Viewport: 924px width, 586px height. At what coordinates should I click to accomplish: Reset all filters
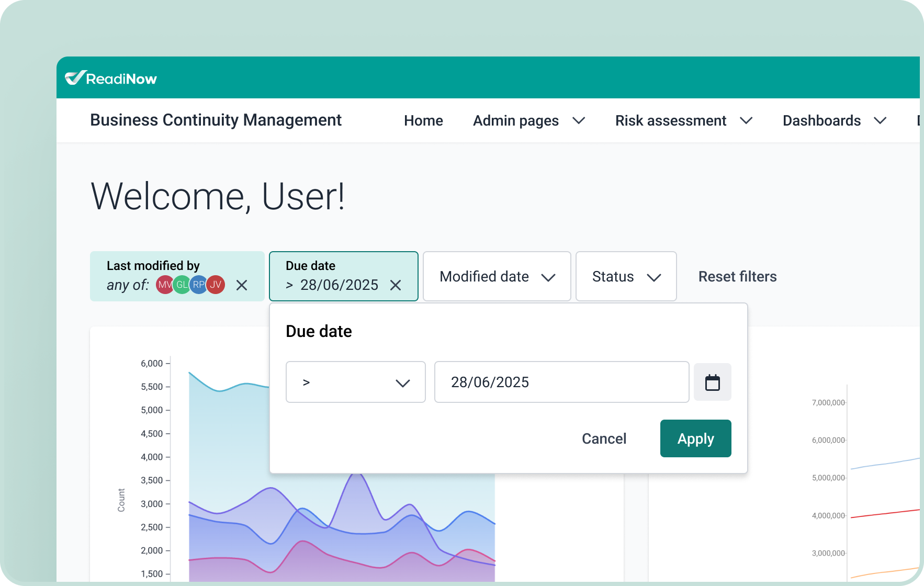[x=737, y=277]
